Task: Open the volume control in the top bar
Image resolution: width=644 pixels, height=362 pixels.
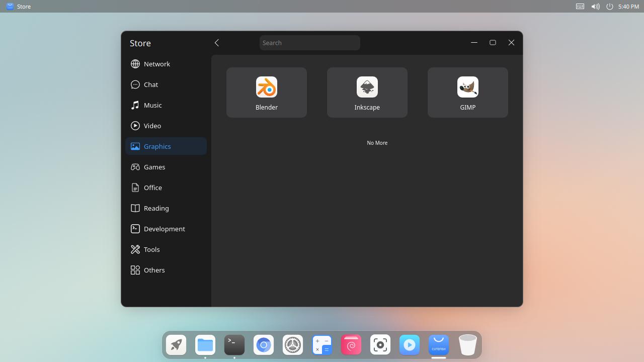Action: coord(595,7)
